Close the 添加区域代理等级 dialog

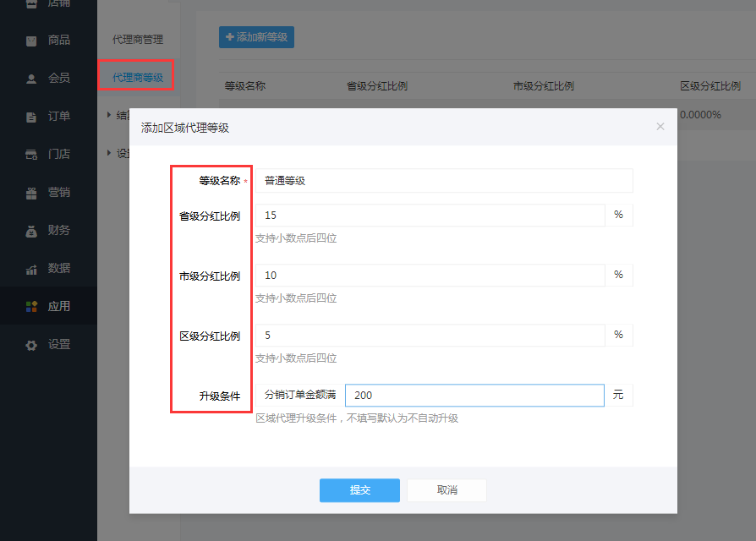[x=660, y=126]
